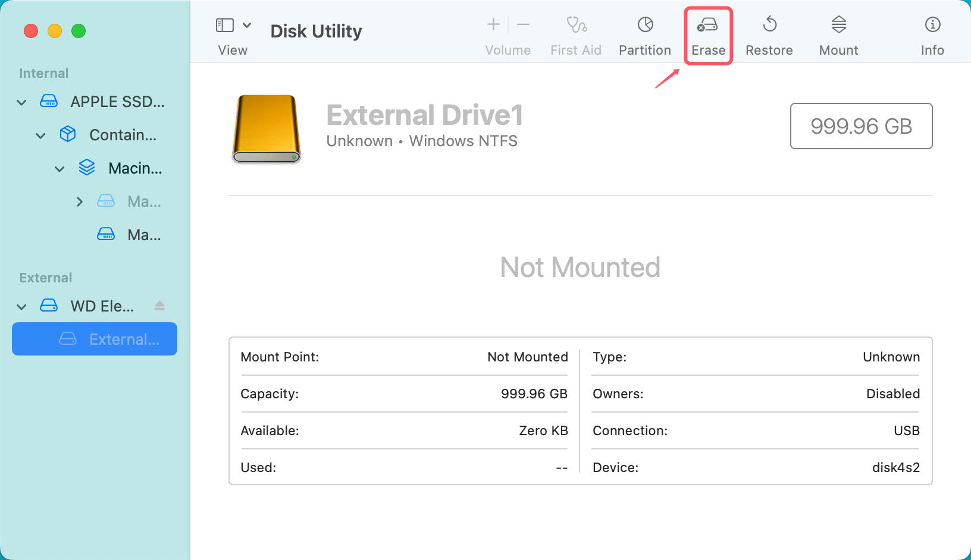
Task: Click the Add Volume plus icon
Action: tap(493, 24)
